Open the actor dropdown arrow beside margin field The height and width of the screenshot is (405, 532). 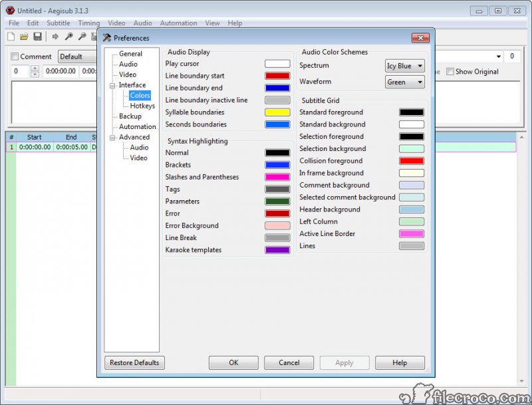pos(499,57)
